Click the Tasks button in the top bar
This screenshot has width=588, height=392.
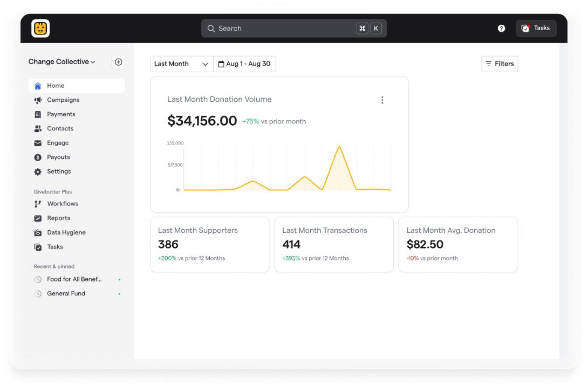pos(536,28)
